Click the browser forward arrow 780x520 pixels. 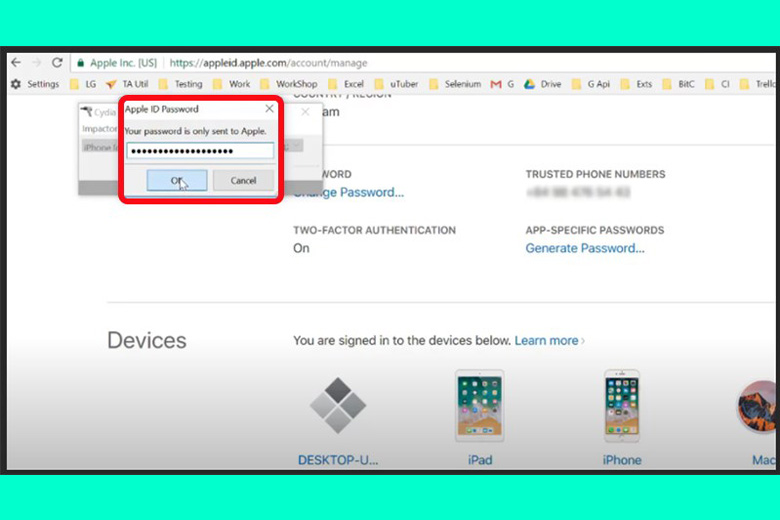(36, 63)
